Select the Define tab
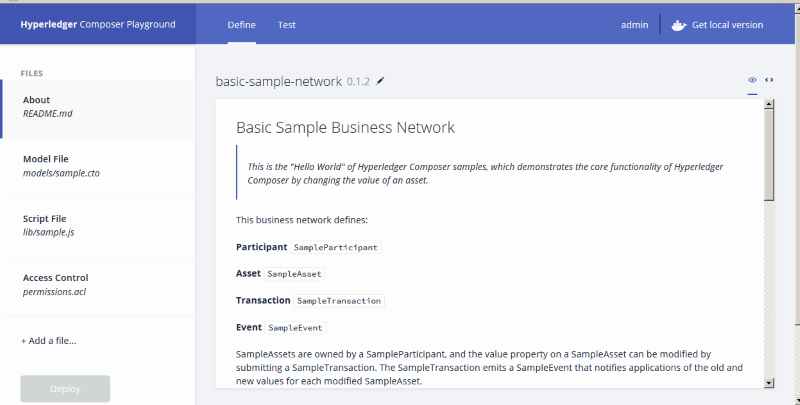This screenshot has width=800, height=405. (242, 25)
